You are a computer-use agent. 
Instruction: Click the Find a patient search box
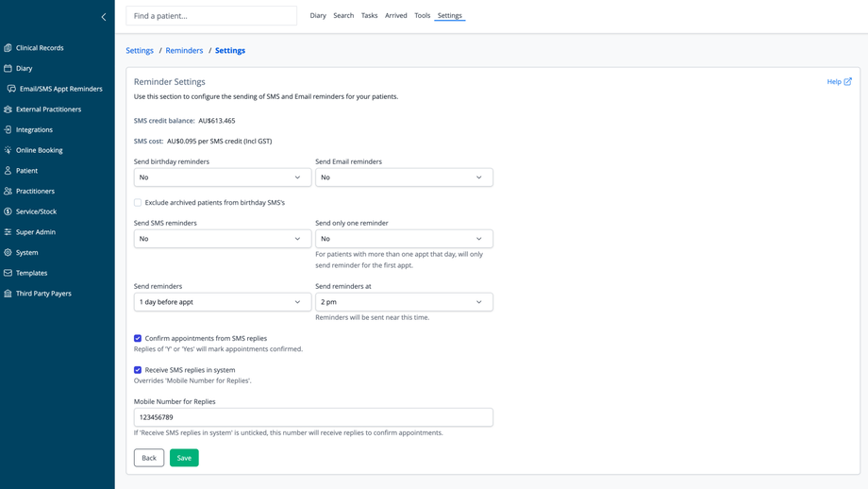point(211,16)
